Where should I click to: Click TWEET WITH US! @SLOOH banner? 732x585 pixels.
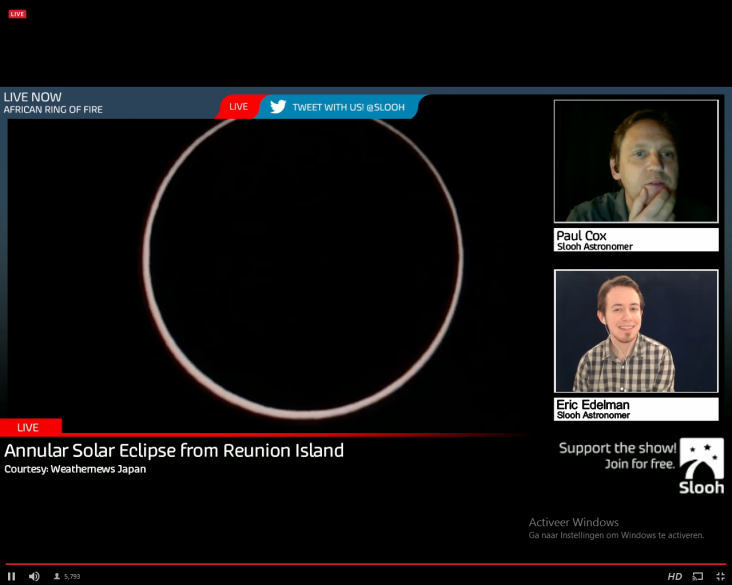[341, 107]
